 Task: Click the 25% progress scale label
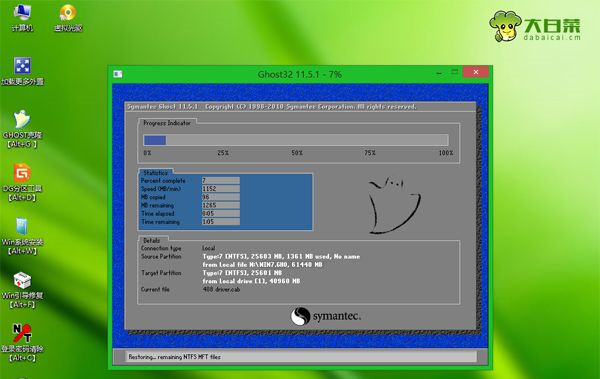click(x=223, y=153)
